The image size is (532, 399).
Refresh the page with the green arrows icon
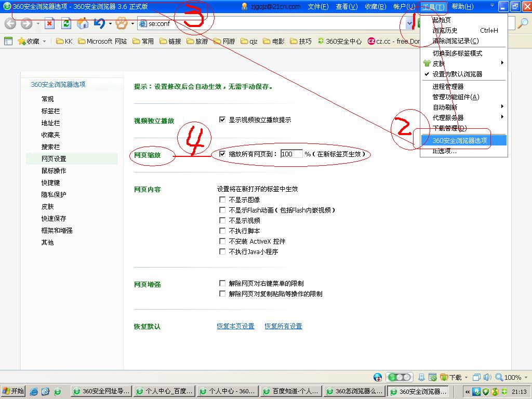pos(66,23)
